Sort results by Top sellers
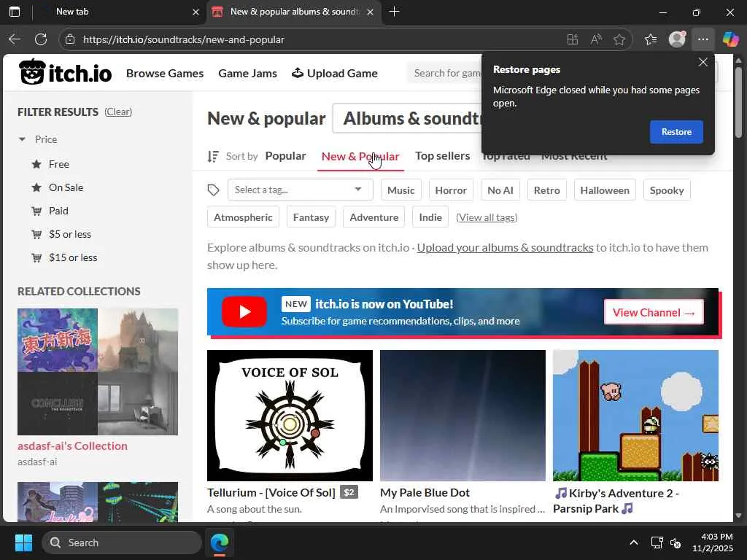747x560 pixels. (442, 156)
